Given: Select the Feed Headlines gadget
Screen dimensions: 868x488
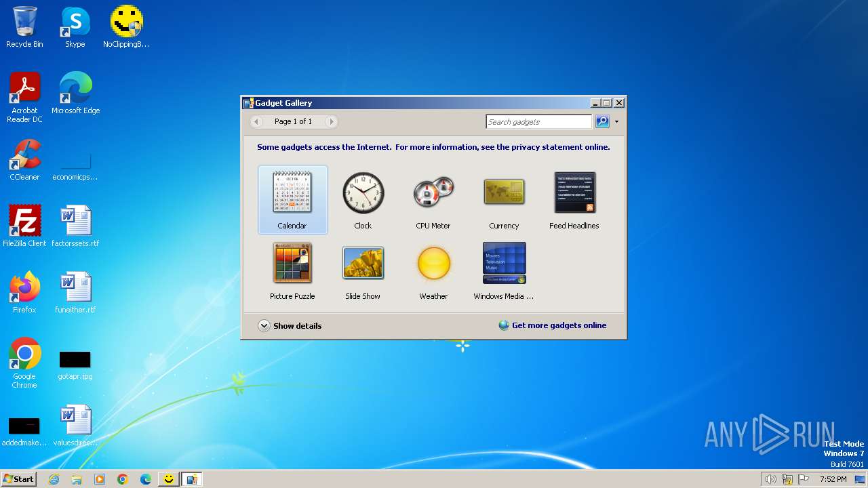Looking at the screenshot, I should click(x=574, y=200).
